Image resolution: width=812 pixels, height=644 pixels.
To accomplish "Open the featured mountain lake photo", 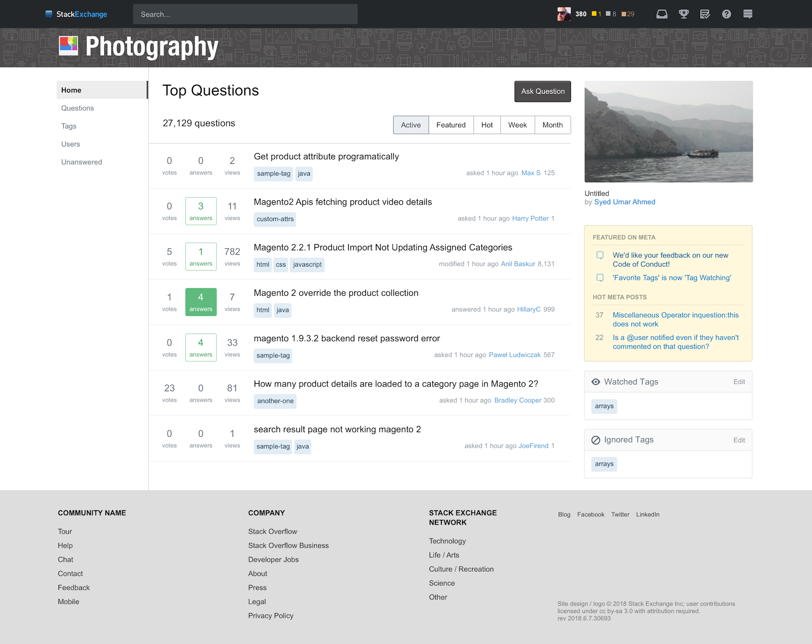I will point(668,132).
